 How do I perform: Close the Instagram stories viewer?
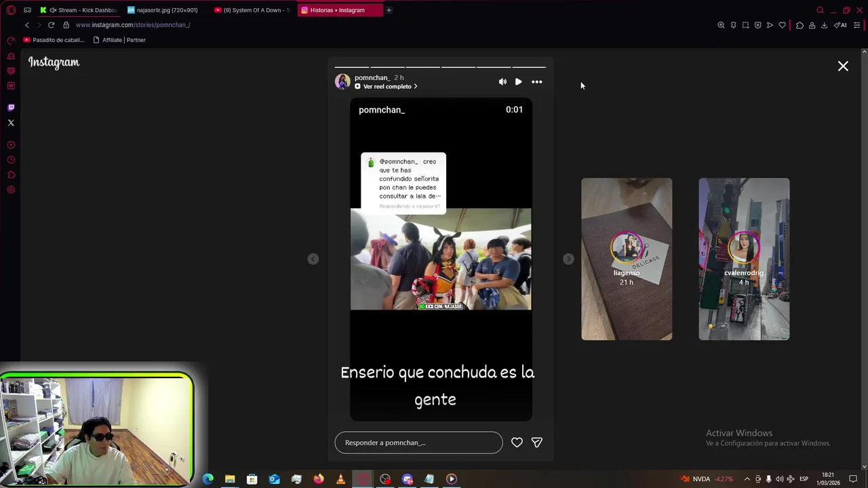coord(843,66)
